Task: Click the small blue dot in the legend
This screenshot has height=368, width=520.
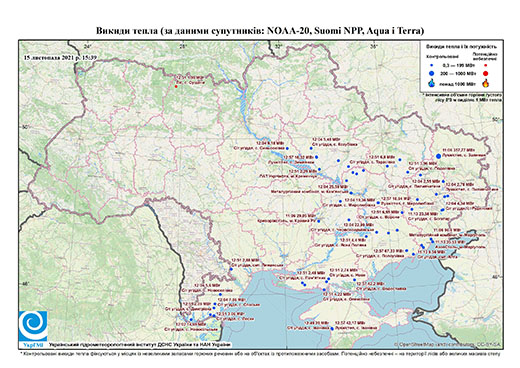Action: 432,65
